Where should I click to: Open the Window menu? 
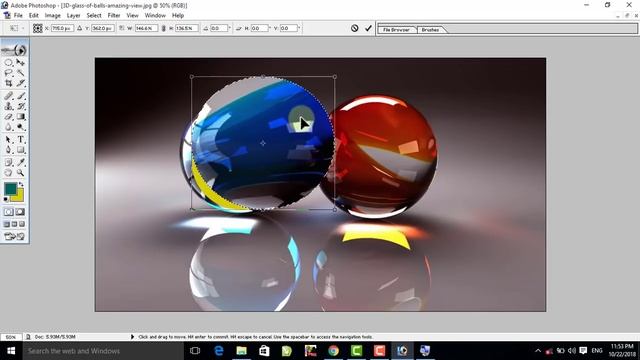pos(155,16)
